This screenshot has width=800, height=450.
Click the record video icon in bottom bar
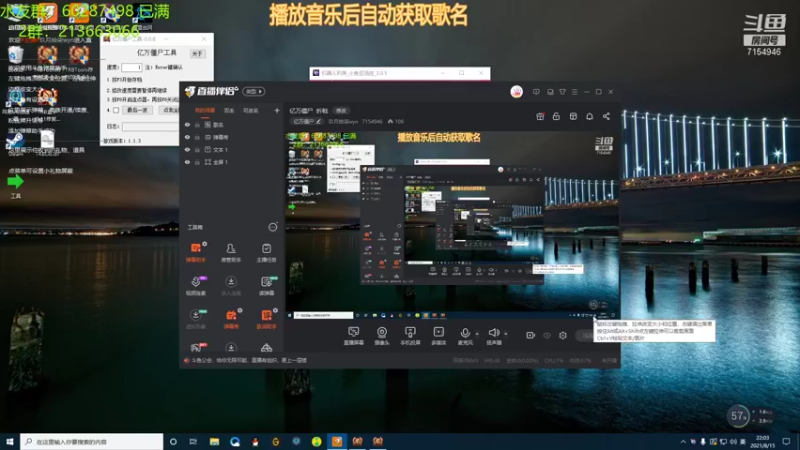point(531,335)
